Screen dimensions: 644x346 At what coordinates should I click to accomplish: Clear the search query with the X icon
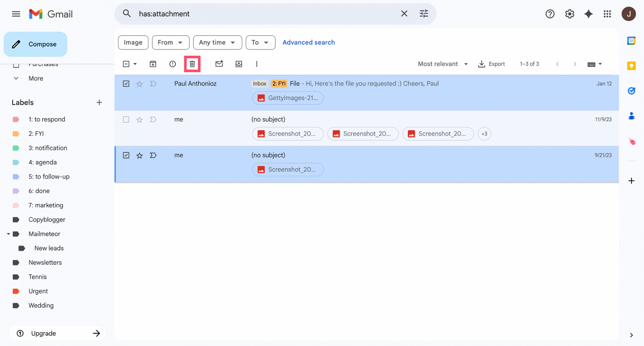404,14
